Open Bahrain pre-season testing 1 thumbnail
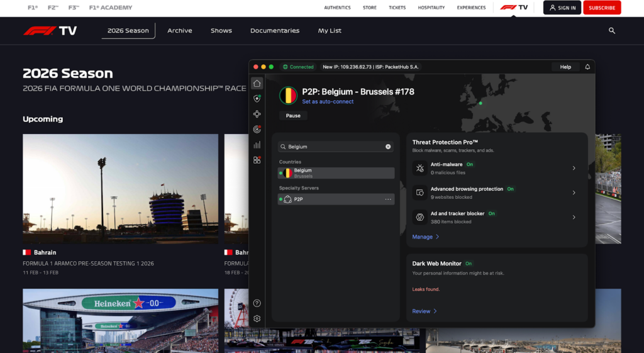Image resolution: width=644 pixels, height=353 pixels. point(120,189)
